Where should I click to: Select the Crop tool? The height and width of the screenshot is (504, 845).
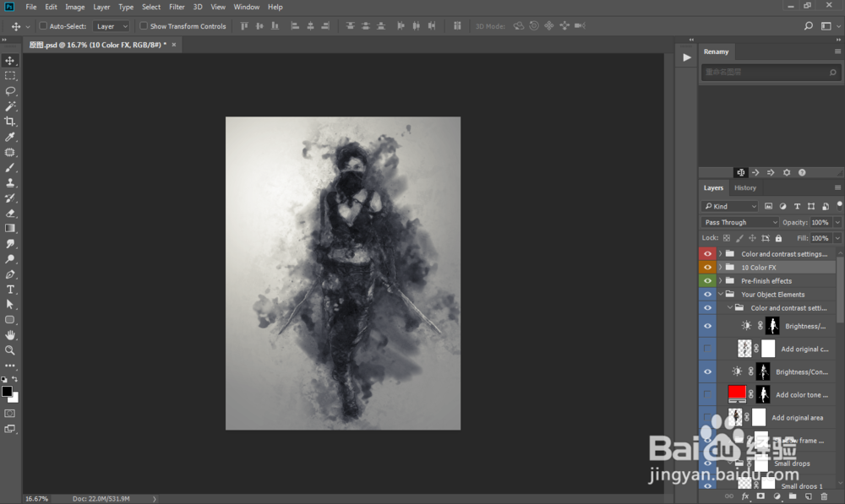pyautogui.click(x=10, y=121)
